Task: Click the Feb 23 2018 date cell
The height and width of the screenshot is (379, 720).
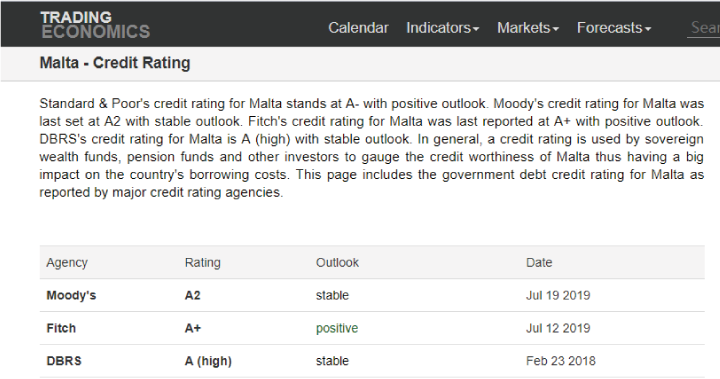Action: click(561, 361)
